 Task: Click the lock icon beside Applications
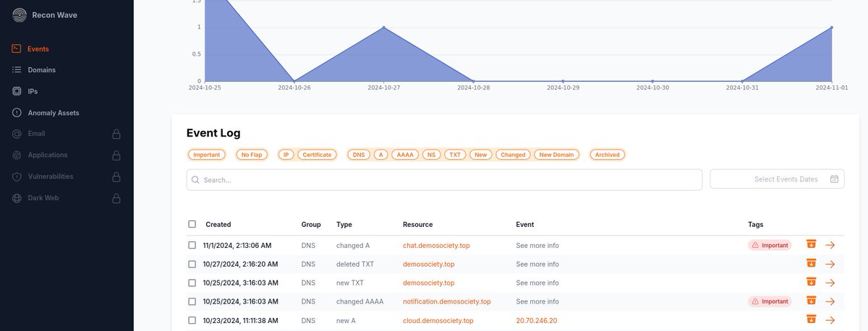[x=116, y=155]
